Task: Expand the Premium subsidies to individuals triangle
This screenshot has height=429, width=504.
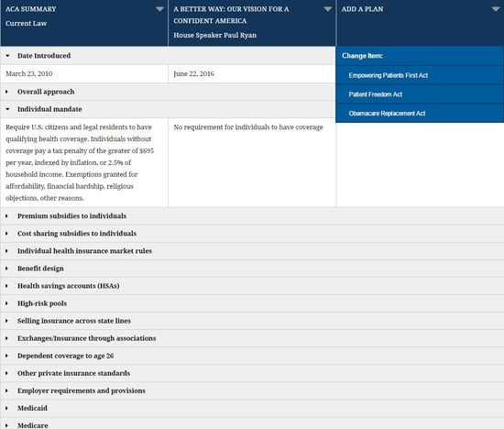Action: coord(6,216)
